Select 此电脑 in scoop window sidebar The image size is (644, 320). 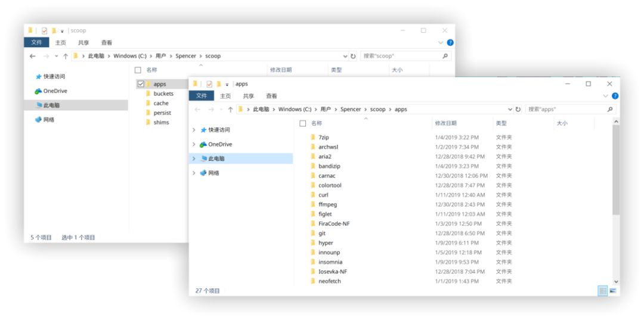click(x=76, y=105)
